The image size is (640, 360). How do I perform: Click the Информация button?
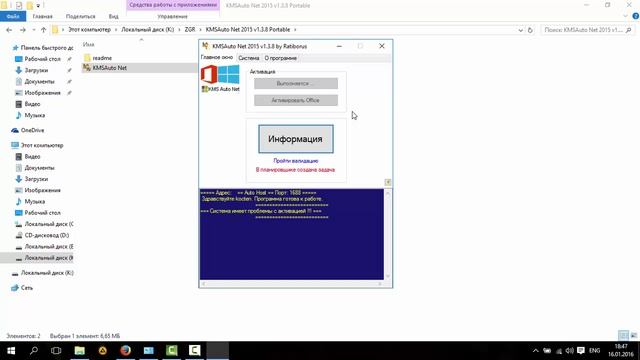(x=296, y=139)
